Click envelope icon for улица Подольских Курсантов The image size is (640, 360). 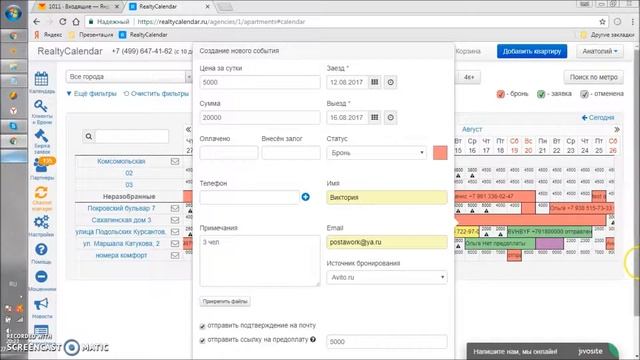click(x=175, y=232)
